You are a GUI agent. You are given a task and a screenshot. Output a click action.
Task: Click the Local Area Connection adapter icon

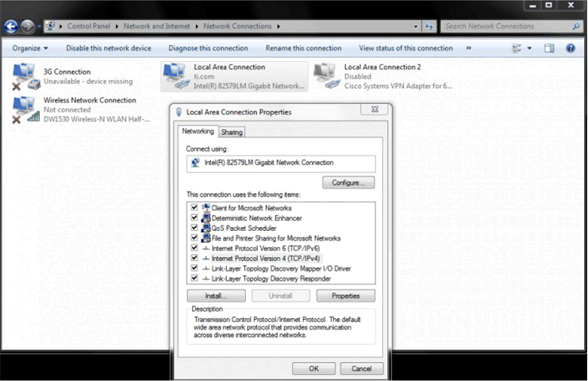pyautogui.click(x=175, y=75)
